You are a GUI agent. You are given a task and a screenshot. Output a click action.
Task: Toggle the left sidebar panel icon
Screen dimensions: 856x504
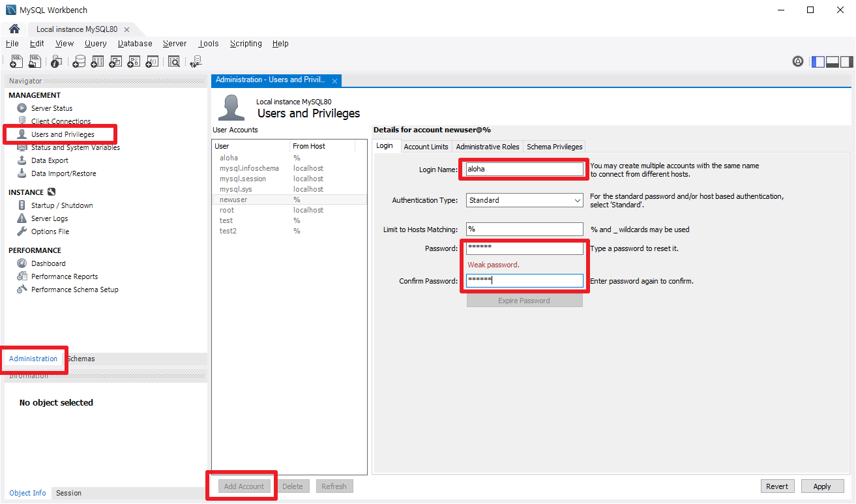point(818,62)
